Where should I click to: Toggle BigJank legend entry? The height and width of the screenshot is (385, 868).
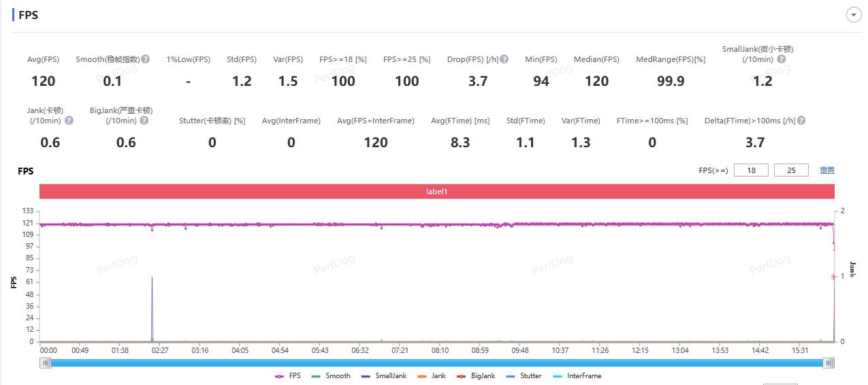click(475, 375)
